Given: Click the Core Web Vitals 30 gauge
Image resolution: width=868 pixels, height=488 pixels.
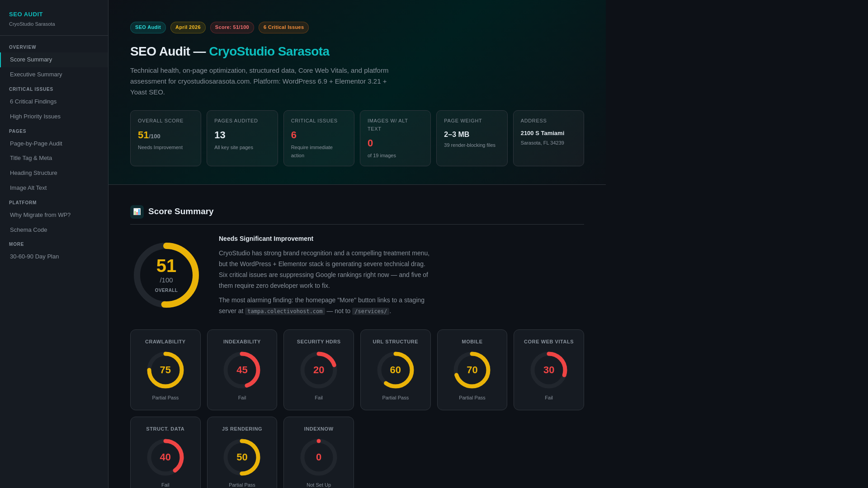Looking at the screenshot, I should (x=549, y=370).
